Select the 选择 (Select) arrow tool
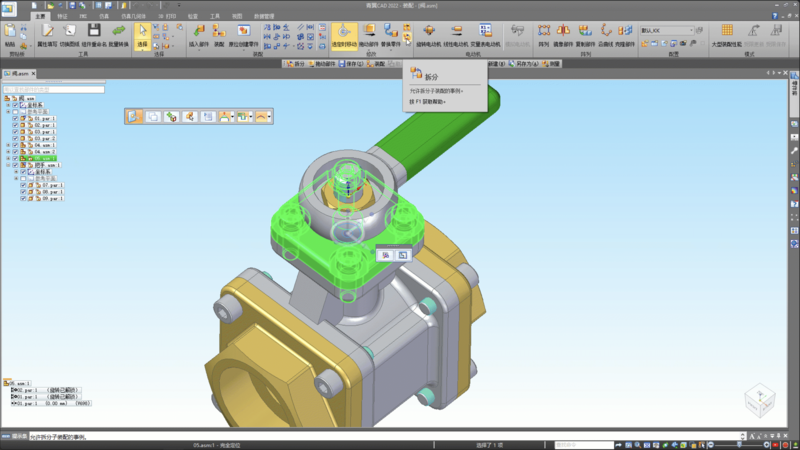The height and width of the screenshot is (450, 800). [x=142, y=35]
